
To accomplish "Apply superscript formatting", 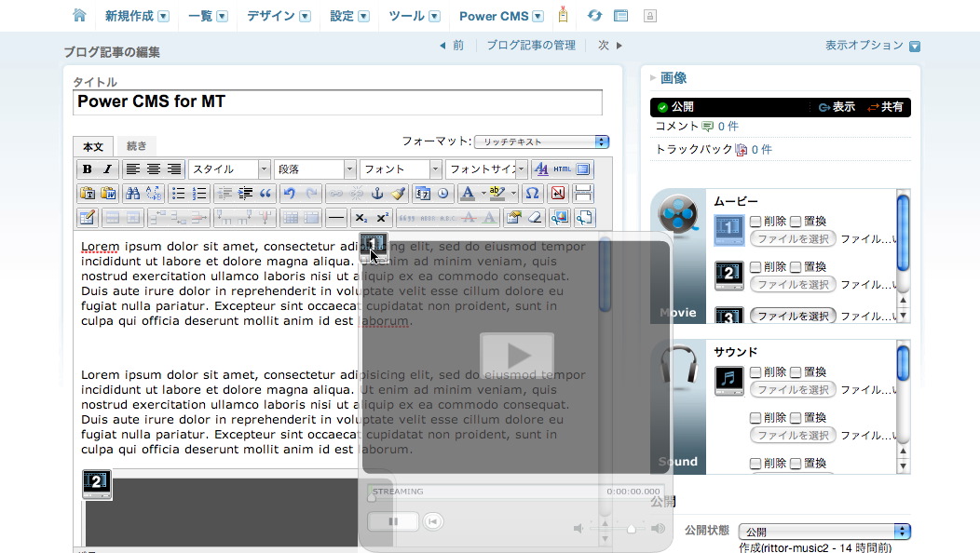I will 382,218.
